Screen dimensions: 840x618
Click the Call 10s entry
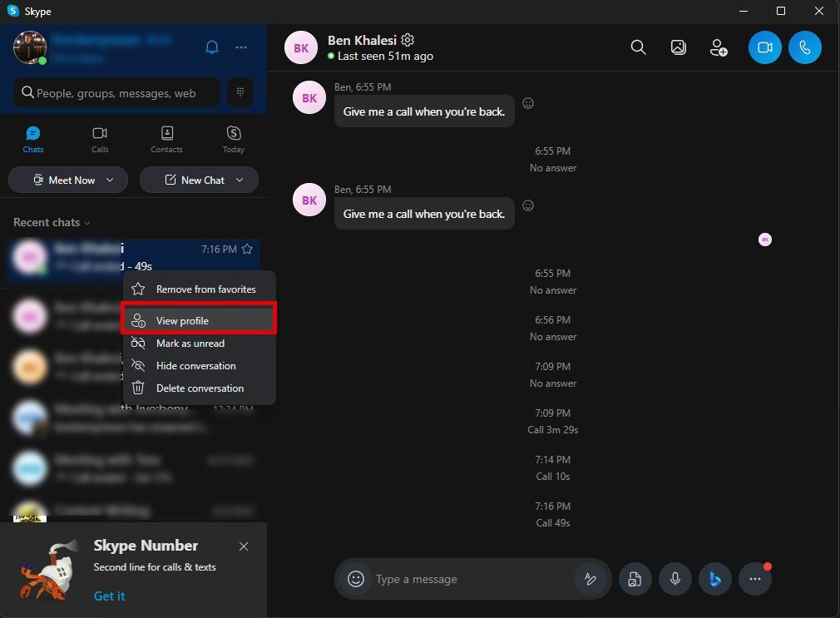tap(553, 477)
